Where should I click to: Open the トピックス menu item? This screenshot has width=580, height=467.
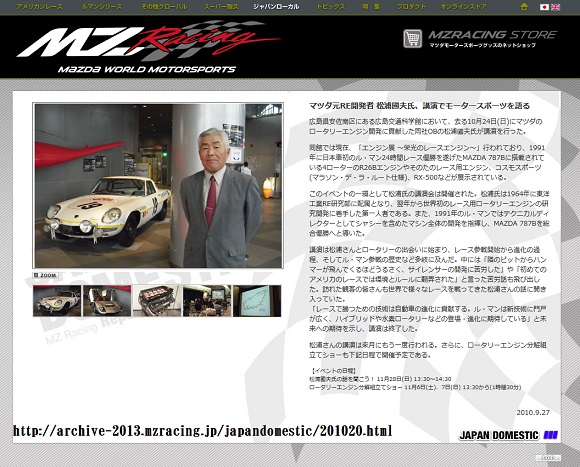pyautogui.click(x=331, y=7)
